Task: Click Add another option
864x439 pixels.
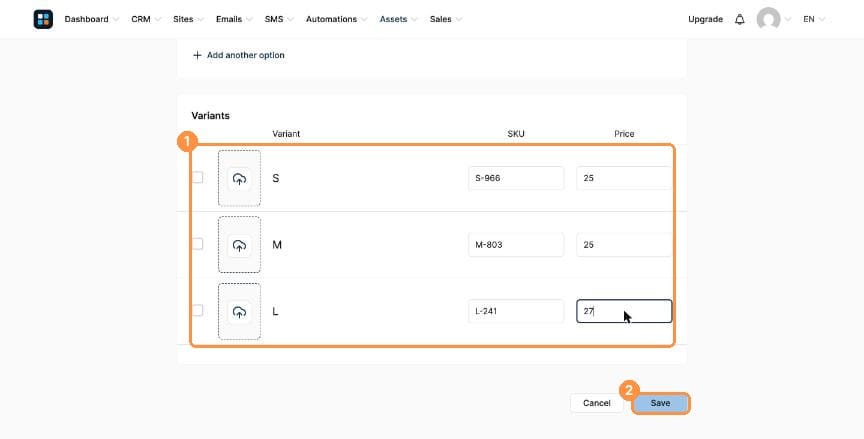Action: [x=239, y=55]
